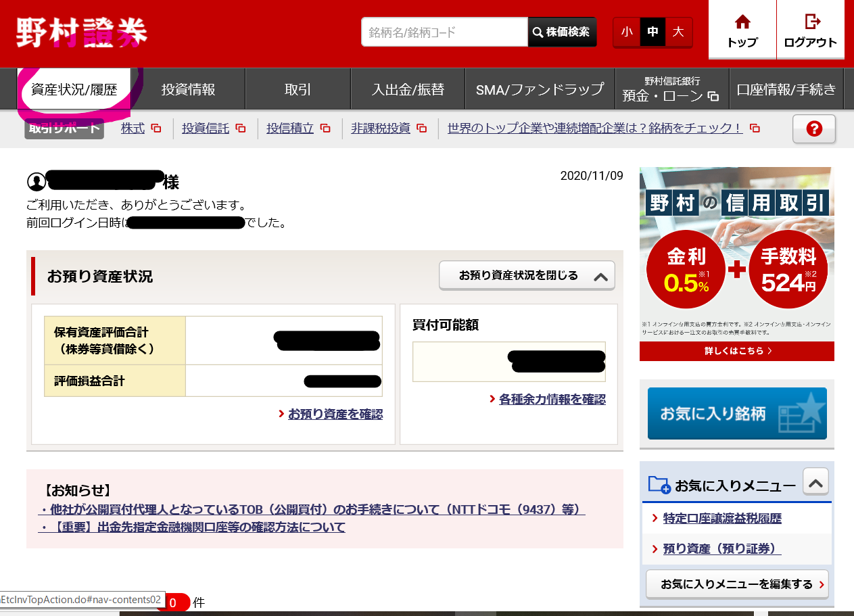
Task: Open the 投資情報 tab
Action: coord(188,89)
